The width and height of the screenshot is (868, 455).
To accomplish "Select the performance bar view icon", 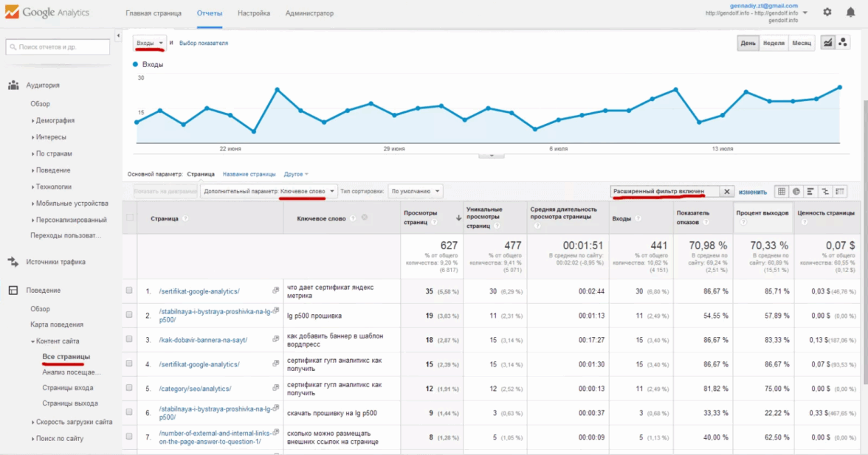I will pyautogui.click(x=810, y=192).
